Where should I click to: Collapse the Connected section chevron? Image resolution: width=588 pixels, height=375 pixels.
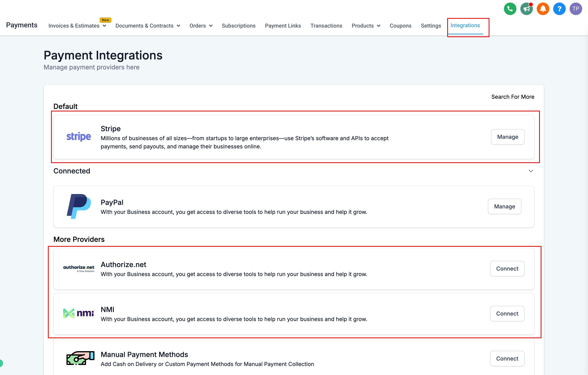pyautogui.click(x=531, y=171)
